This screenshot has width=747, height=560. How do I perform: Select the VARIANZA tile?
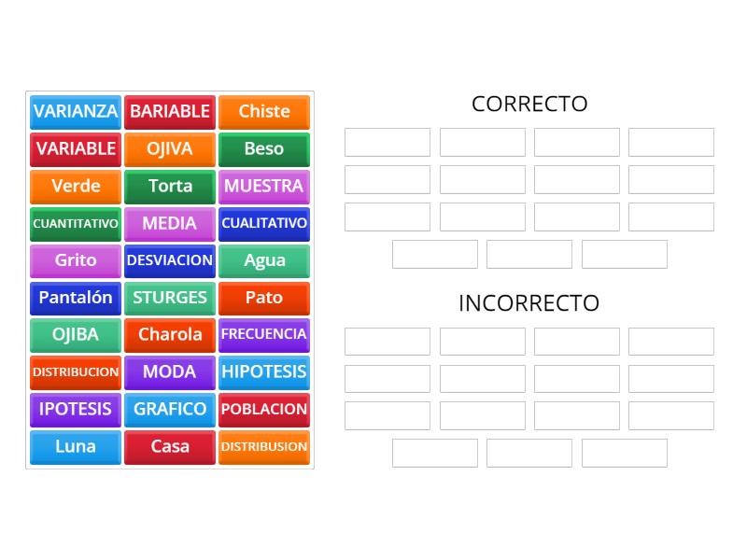click(75, 112)
